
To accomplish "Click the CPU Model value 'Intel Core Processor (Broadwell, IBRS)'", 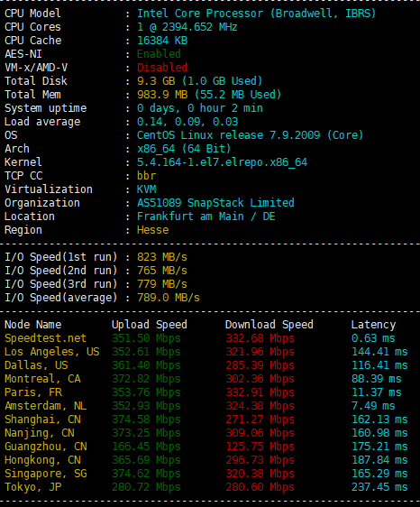I will point(257,14).
